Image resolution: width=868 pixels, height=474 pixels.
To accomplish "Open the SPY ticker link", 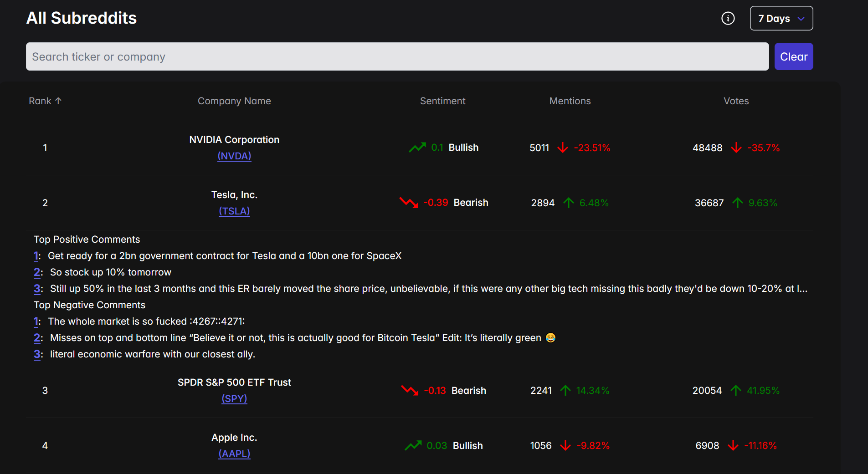I will [x=234, y=398].
